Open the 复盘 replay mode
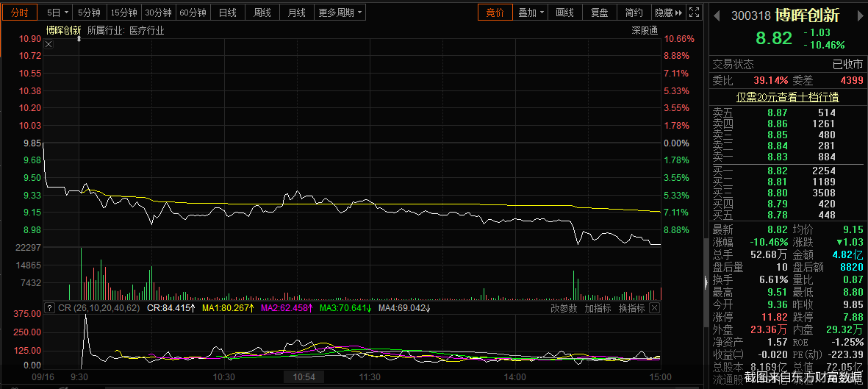The width and height of the screenshot is (868, 389). (x=600, y=13)
